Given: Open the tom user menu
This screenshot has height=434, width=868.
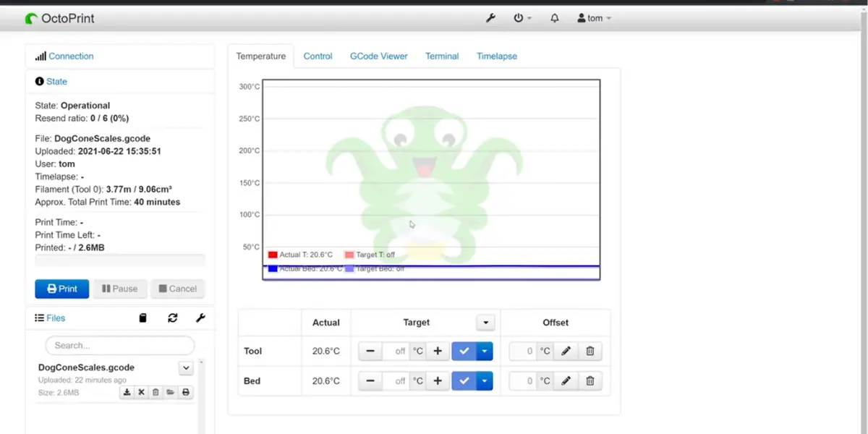Looking at the screenshot, I should point(594,18).
